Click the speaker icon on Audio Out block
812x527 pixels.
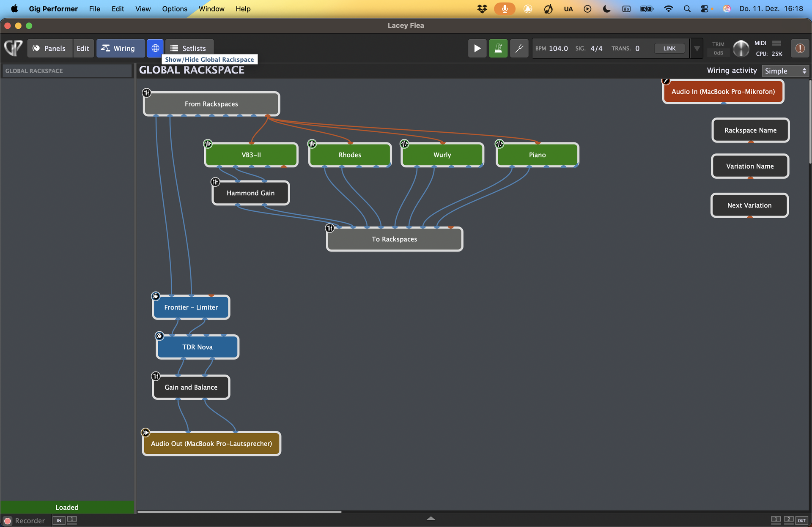145,432
